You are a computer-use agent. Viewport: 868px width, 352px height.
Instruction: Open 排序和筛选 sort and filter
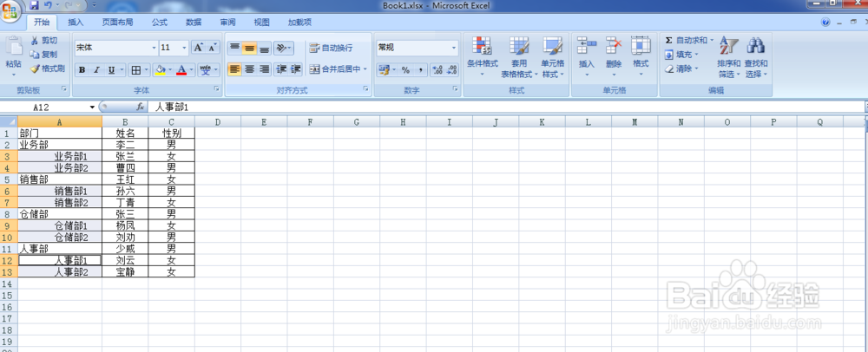point(729,57)
